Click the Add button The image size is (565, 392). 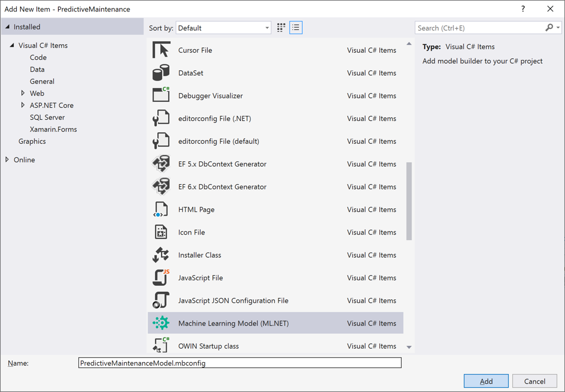pos(486,381)
